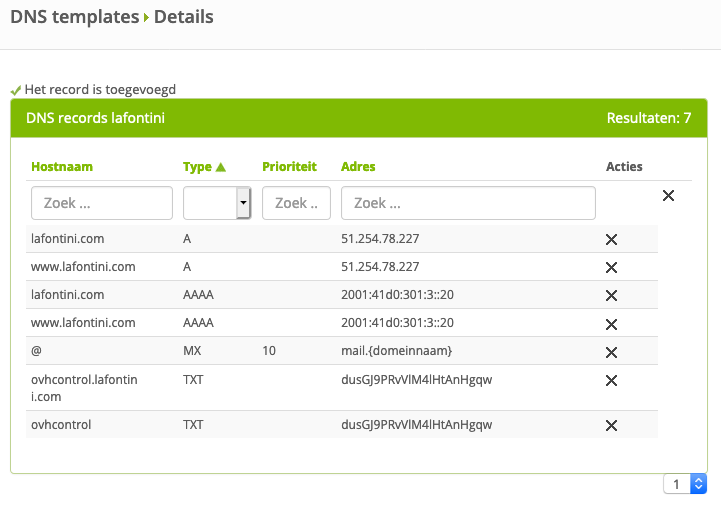Image resolution: width=721 pixels, height=505 pixels.
Task: Remove the lafontini.com AAAA record
Action: [x=611, y=295]
